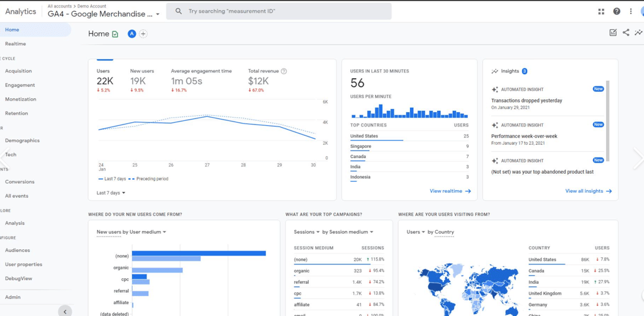
Task: Go to the next slide arrow on right
Action: [639, 158]
